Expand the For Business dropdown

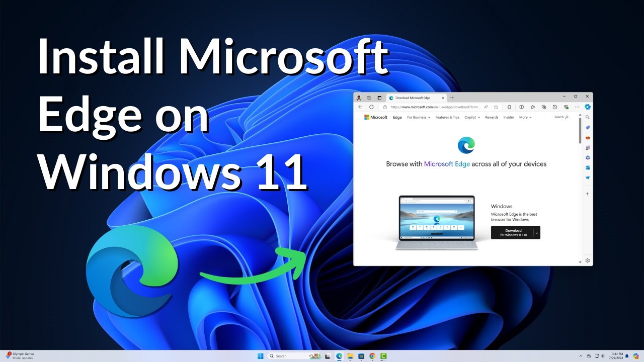pyautogui.click(x=419, y=117)
